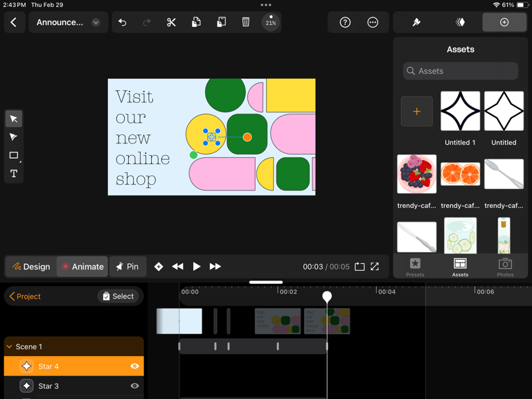Viewport: 532px width, 399px height.
Task: Choose the knife asset thumbnail
Action: click(416, 237)
